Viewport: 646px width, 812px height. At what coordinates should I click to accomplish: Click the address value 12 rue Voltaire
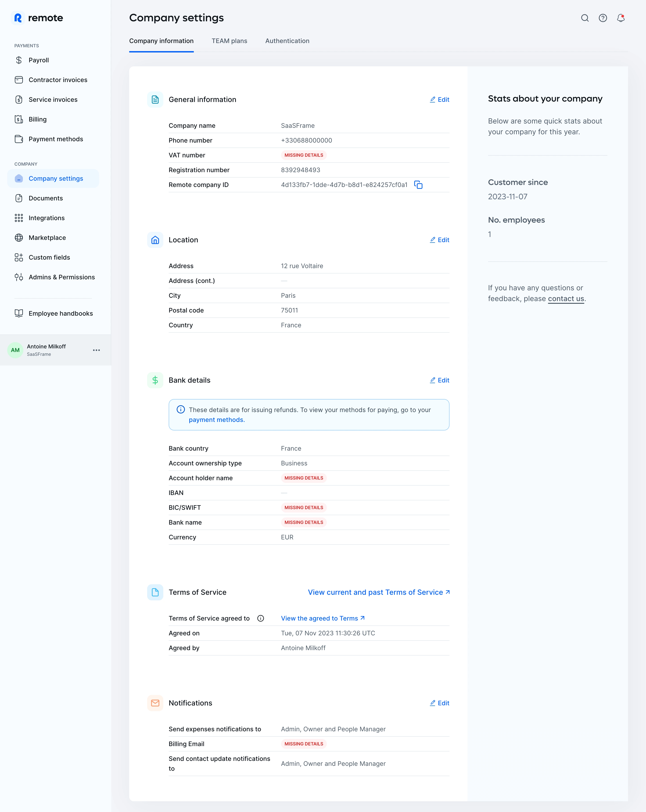point(302,266)
